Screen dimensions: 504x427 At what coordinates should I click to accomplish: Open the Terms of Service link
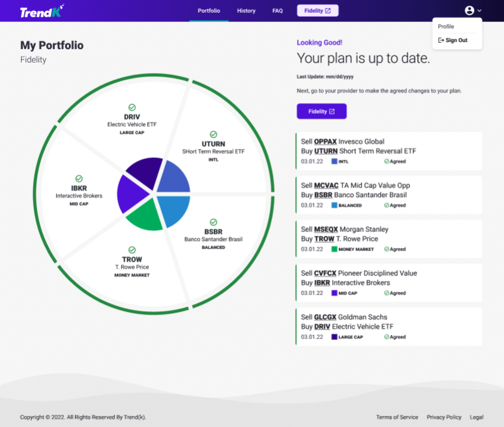(x=397, y=417)
